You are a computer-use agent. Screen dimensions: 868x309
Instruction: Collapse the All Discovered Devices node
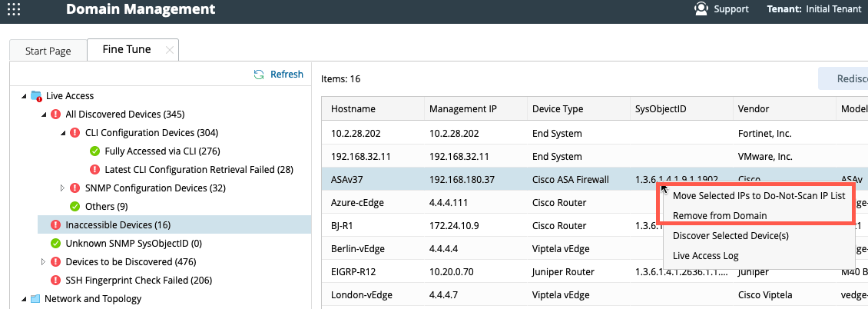(x=43, y=114)
